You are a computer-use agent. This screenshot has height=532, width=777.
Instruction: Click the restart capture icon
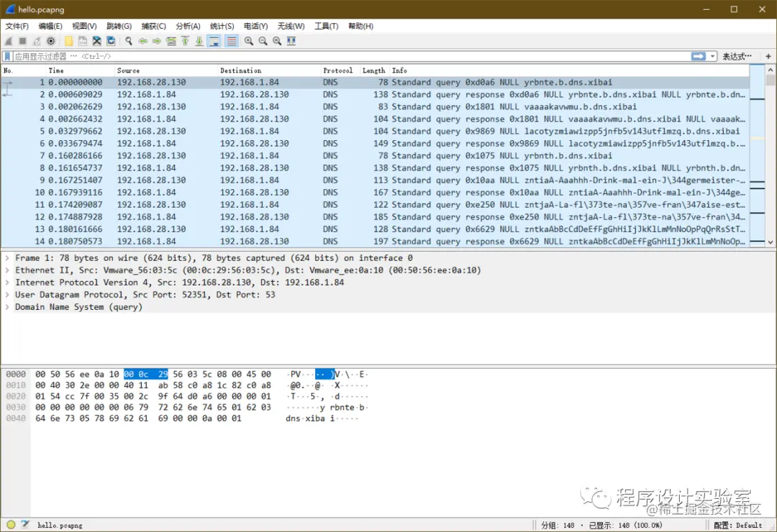click(x=37, y=41)
